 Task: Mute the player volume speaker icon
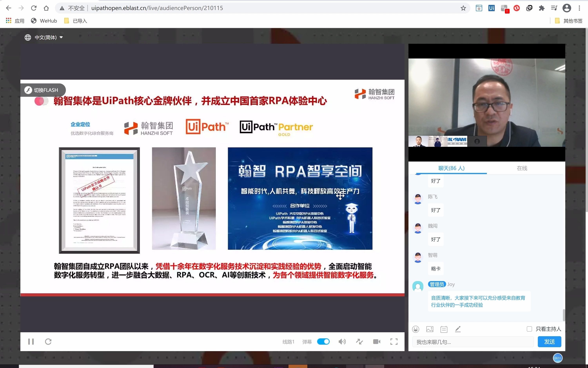pyautogui.click(x=342, y=342)
